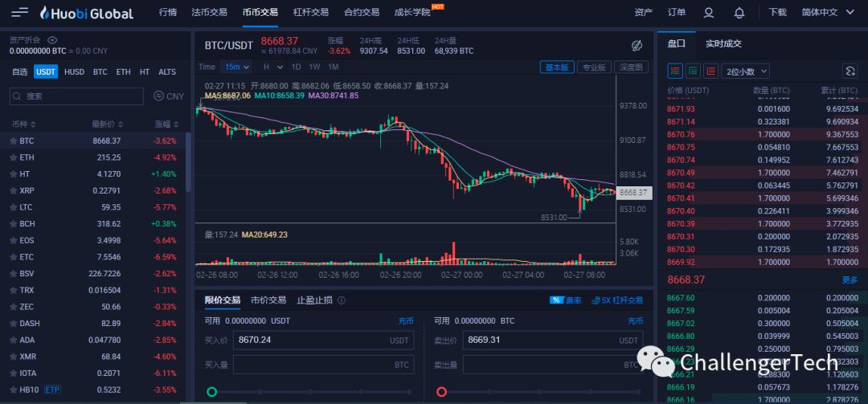868x404 pixels.
Task: Open the 杠杆交易 margin trading menu
Action: [x=310, y=13]
